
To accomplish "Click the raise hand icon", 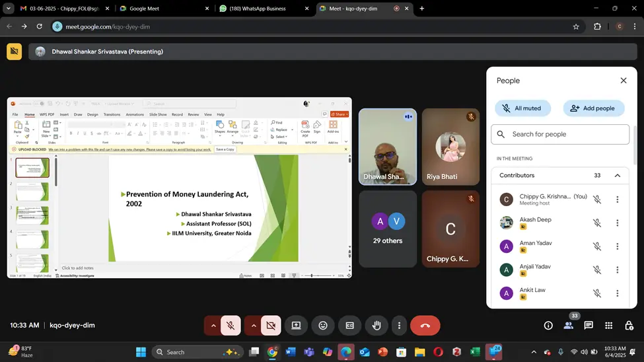I will pyautogui.click(x=376, y=326).
